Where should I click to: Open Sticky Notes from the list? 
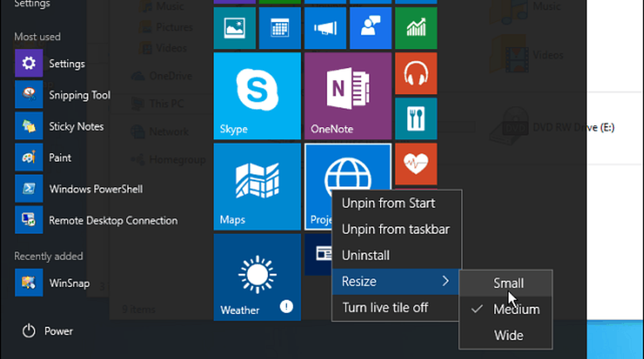tap(76, 126)
